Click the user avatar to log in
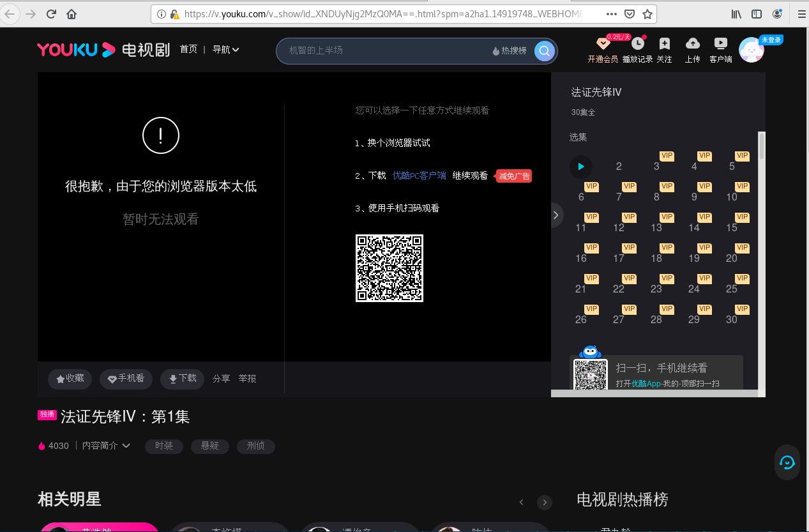This screenshot has height=532, width=809. pos(752,50)
